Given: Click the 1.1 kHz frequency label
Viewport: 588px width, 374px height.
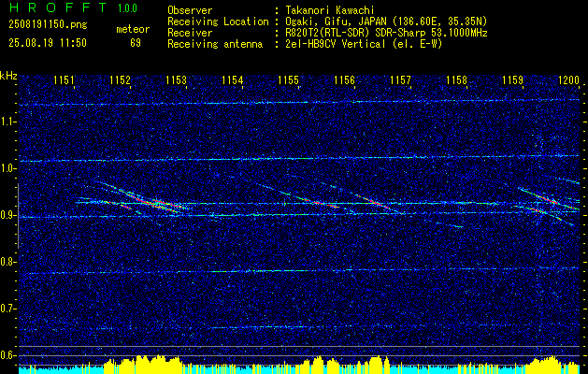Looking at the screenshot, I should tap(8, 122).
